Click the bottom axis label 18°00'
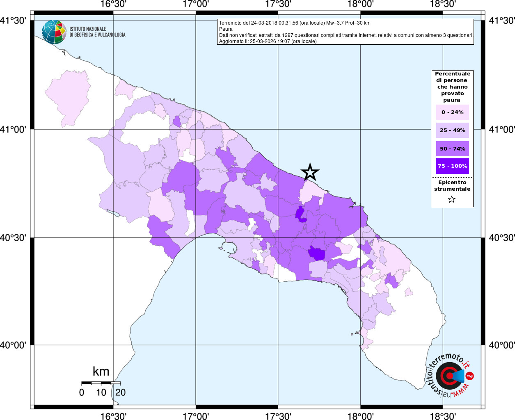The height and width of the screenshot is (420, 515). coord(360,416)
